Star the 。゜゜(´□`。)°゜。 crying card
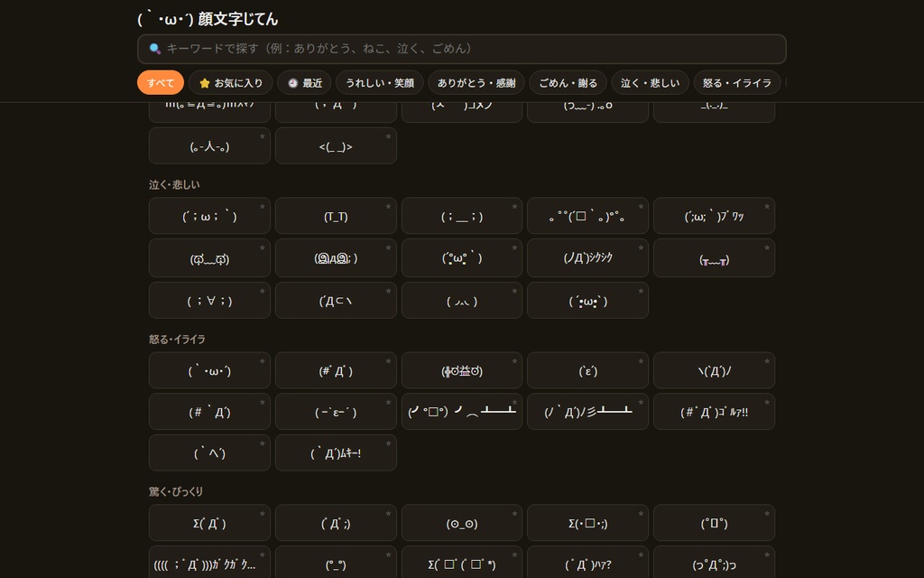The width and height of the screenshot is (924, 578). 641,207
